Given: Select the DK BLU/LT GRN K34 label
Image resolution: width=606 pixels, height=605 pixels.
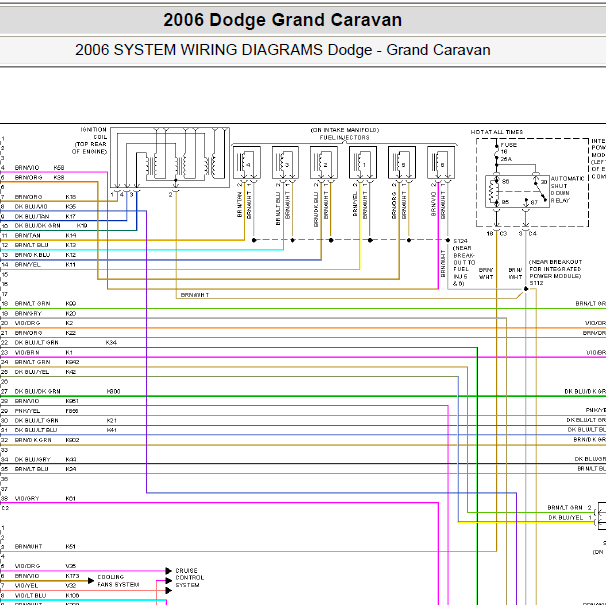Looking at the screenshot, I should 66,343.
